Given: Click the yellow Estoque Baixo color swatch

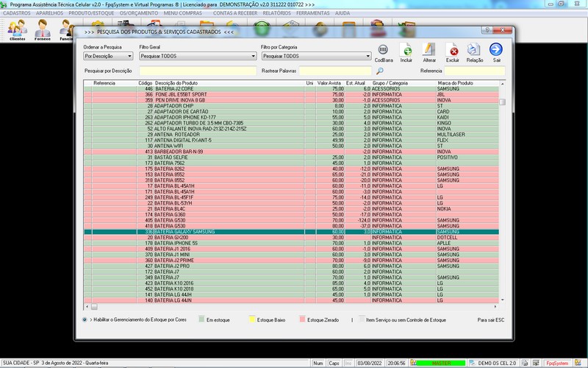Looking at the screenshot, I should pos(250,320).
